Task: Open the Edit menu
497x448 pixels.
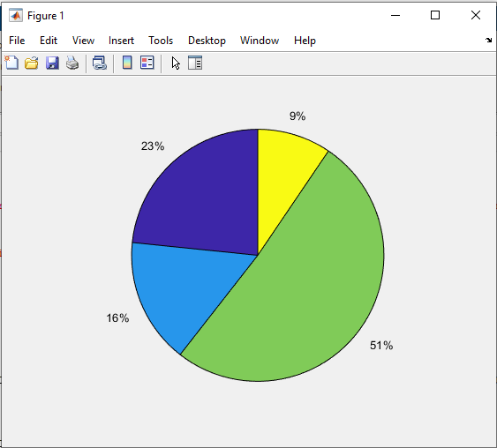Action: [49, 41]
